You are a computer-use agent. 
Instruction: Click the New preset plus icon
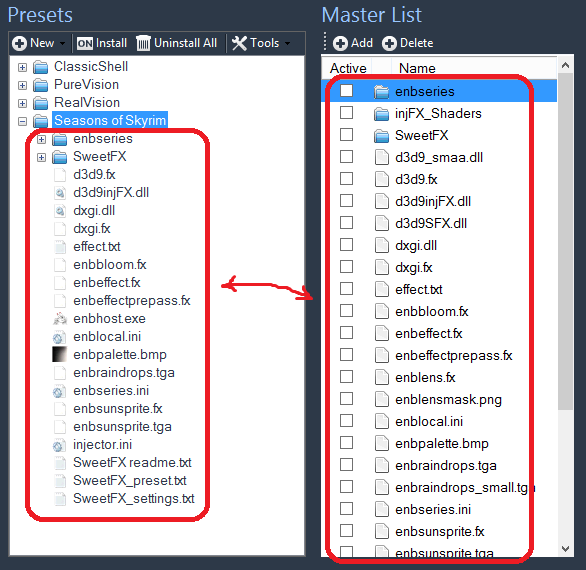tap(19, 43)
